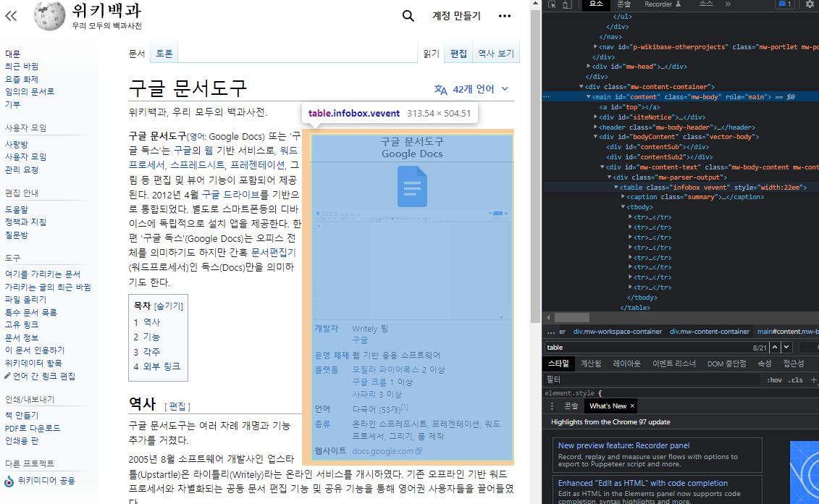Click the breadcrumb overflow ellipsis
Viewport: 819px width, 504px height.
[x=550, y=332]
